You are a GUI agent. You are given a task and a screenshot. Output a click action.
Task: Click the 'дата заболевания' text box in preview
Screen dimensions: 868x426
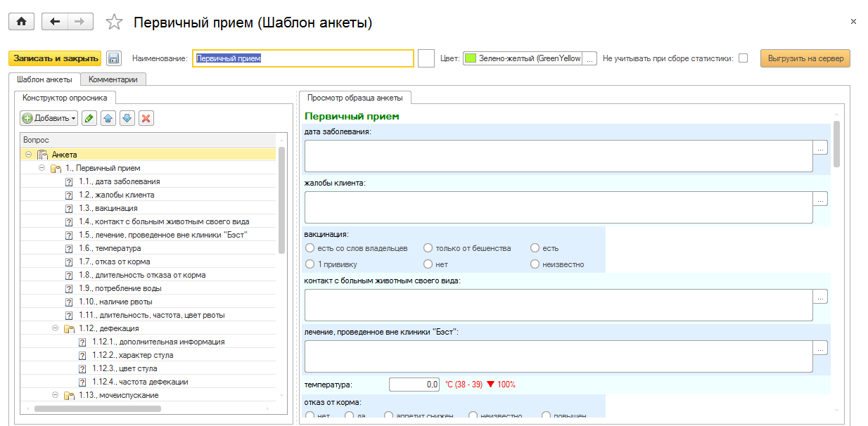point(559,155)
